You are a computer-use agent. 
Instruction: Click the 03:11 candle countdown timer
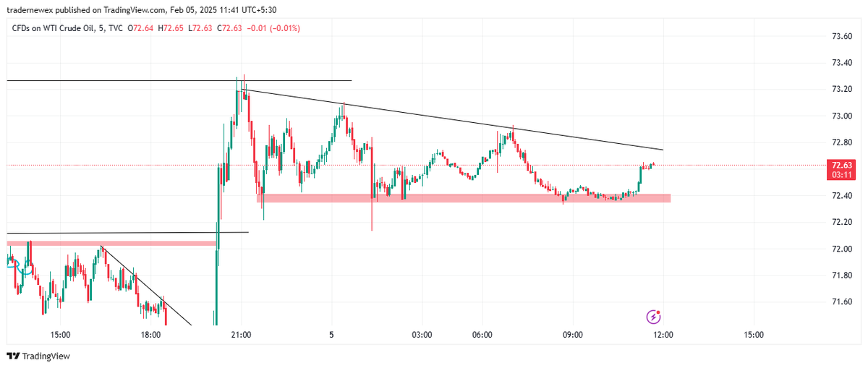(x=841, y=174)
